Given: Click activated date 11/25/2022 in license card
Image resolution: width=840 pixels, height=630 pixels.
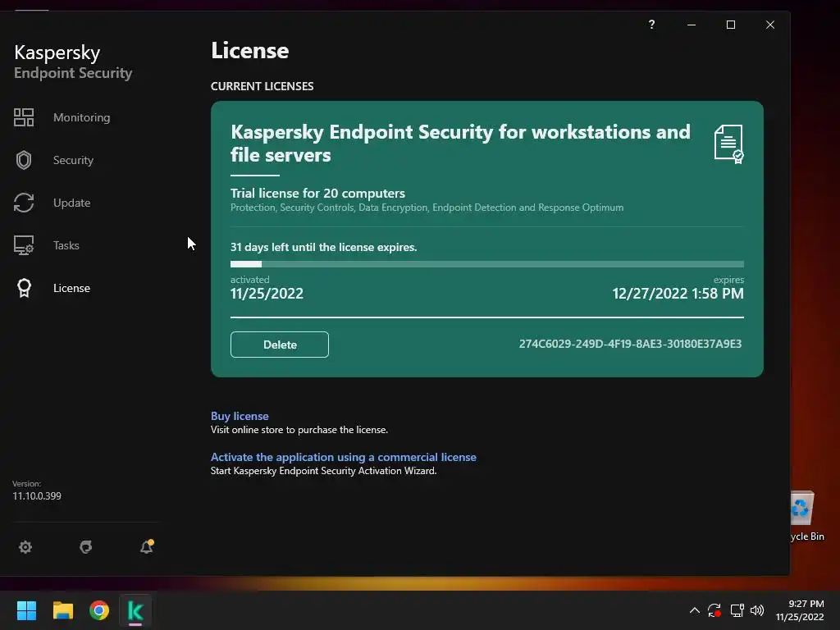Looking at the screenshot, I should point(267,294).
